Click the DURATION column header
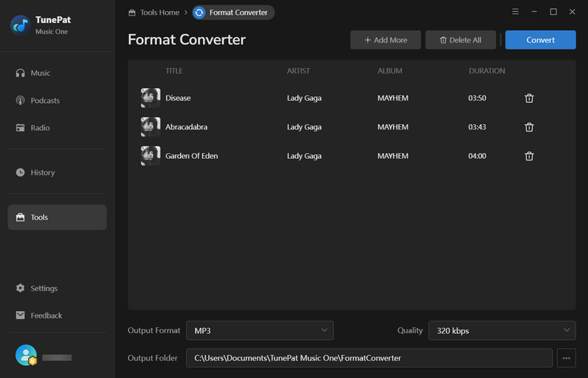The width and height of the screenshot is (588, 378). click(x=486, y=71)
